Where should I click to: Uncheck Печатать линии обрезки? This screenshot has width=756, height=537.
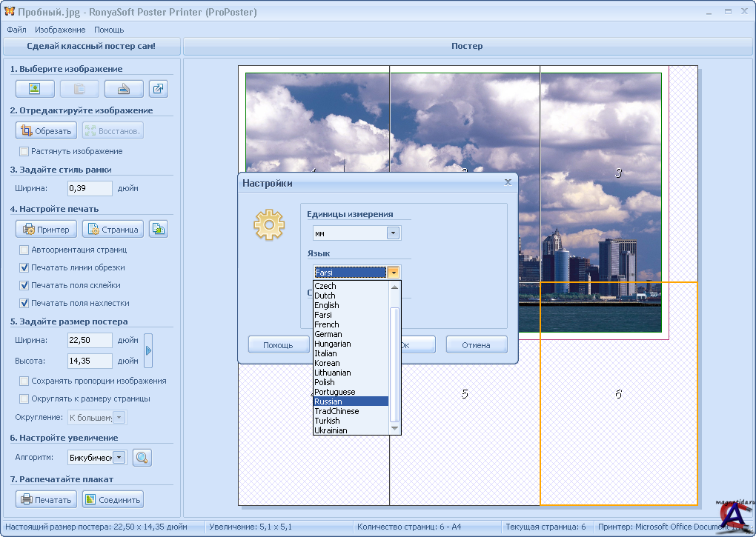coord(25,267)
